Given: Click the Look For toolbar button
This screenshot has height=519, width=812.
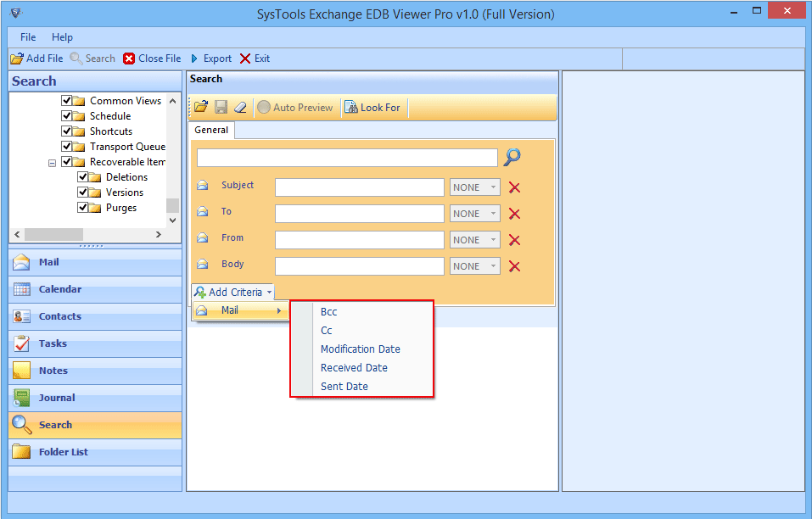Looking at the screenshot, I should [x=373, y=107].
